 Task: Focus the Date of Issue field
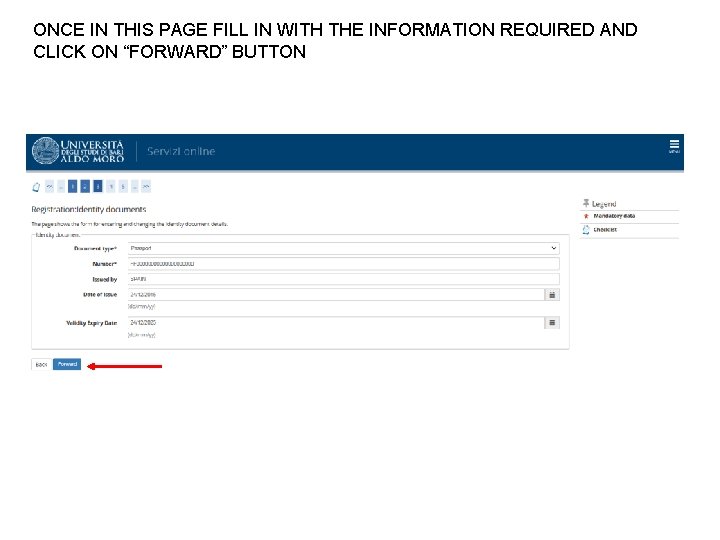pos(337,295)
